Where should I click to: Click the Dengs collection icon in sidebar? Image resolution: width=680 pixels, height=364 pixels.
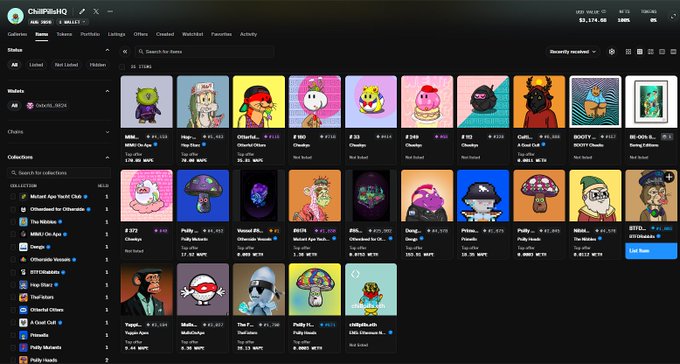(x=23, y=247)
